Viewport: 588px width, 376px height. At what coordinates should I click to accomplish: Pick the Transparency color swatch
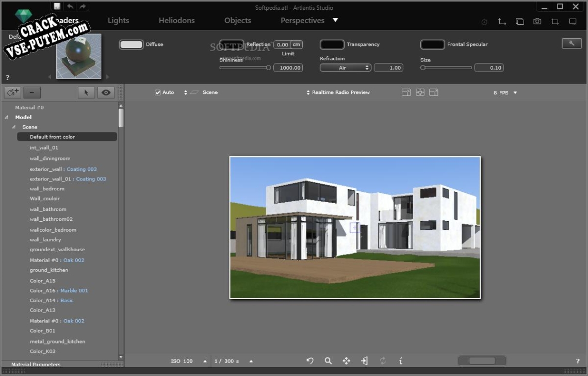point(332,44)
